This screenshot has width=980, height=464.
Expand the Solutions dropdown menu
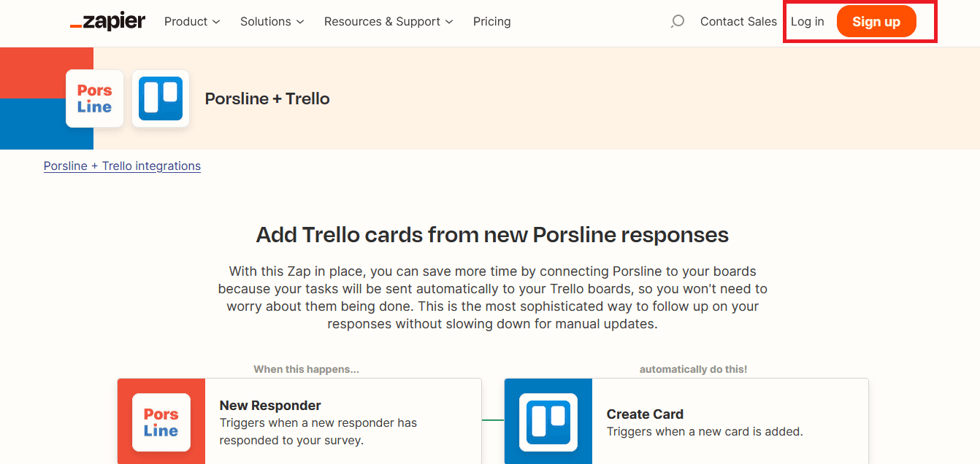pyautogui.click(x=272, y=22)
